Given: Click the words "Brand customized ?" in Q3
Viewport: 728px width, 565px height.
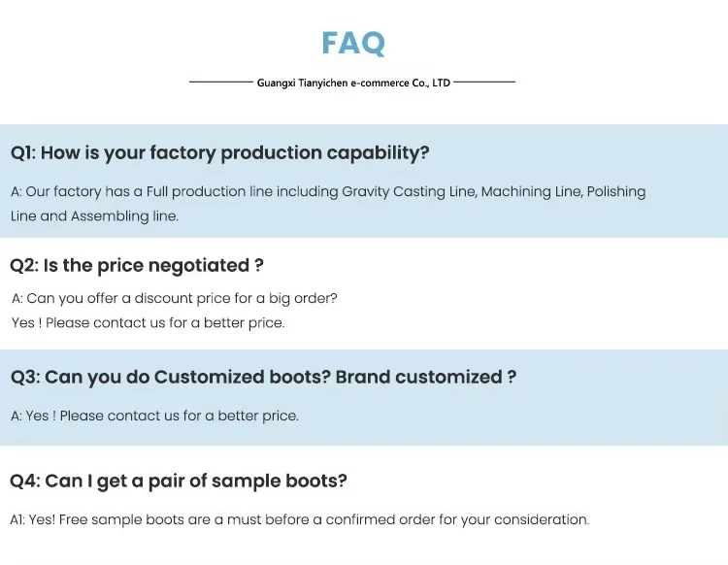Looking at the screenshot, I should click(426, 377).
